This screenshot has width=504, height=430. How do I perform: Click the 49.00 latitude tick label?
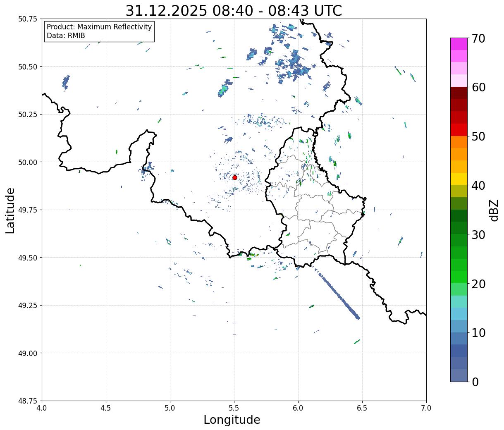[27, 353]
